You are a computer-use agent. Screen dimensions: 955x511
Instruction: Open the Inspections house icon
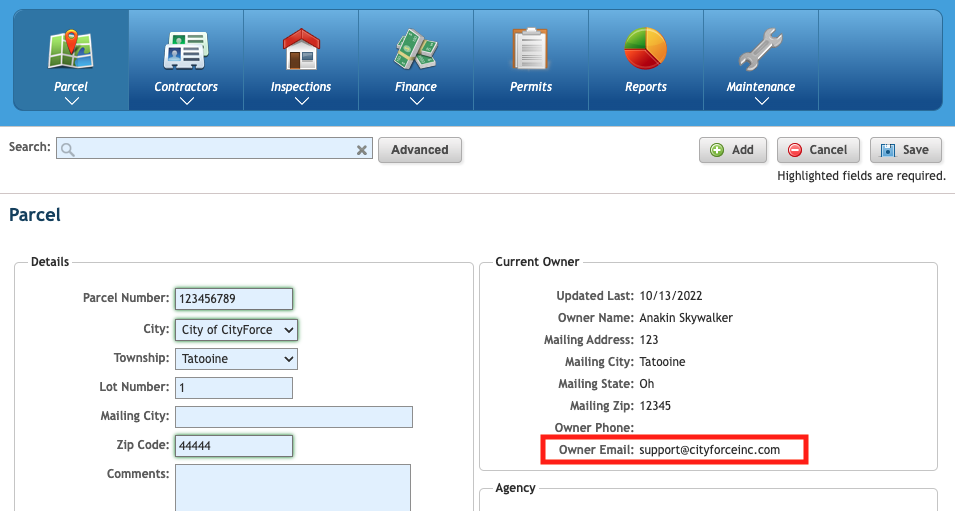[x=301, y=49]
